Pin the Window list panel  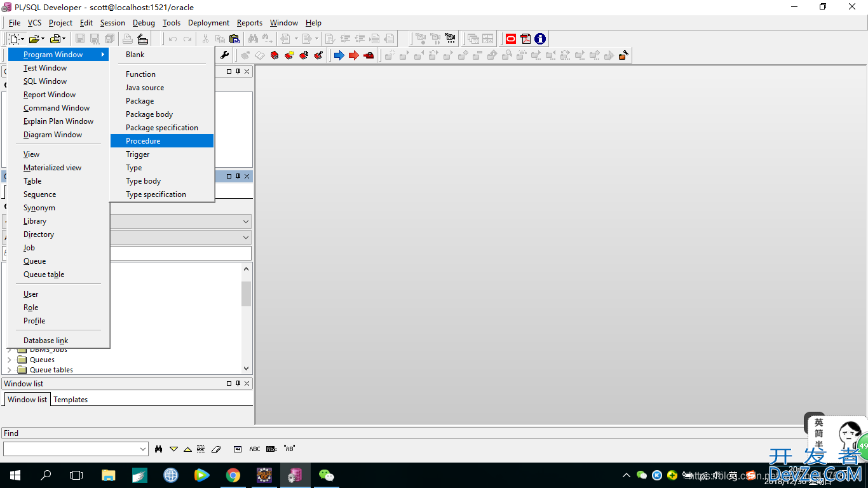coord(238,384)
